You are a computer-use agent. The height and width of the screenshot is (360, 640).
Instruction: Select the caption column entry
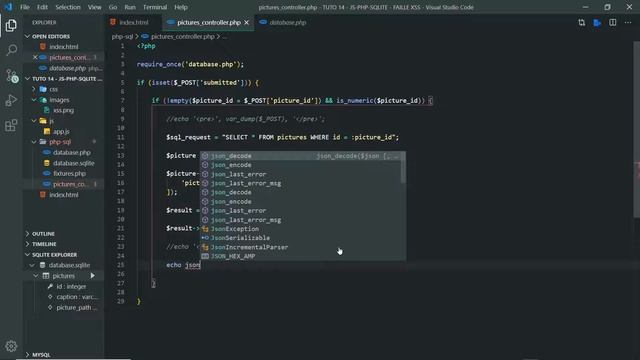(77, 297)
